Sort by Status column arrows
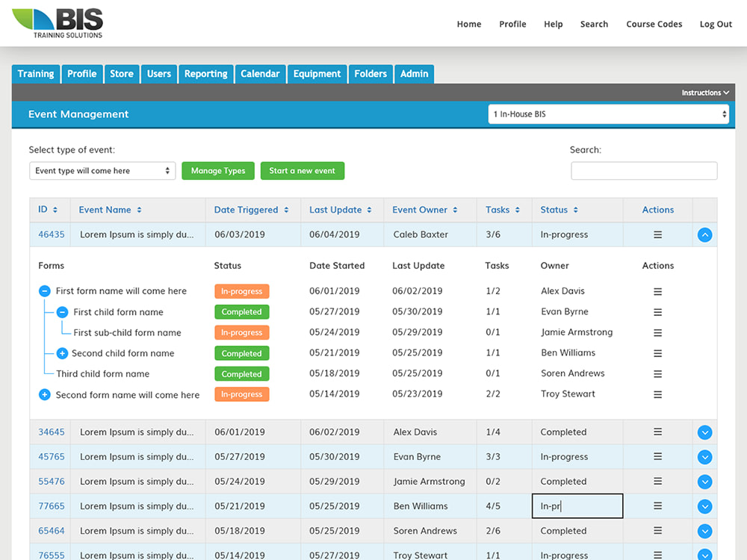Image resolution: width=747 pixels, height=560 pixels. [575, 210]
